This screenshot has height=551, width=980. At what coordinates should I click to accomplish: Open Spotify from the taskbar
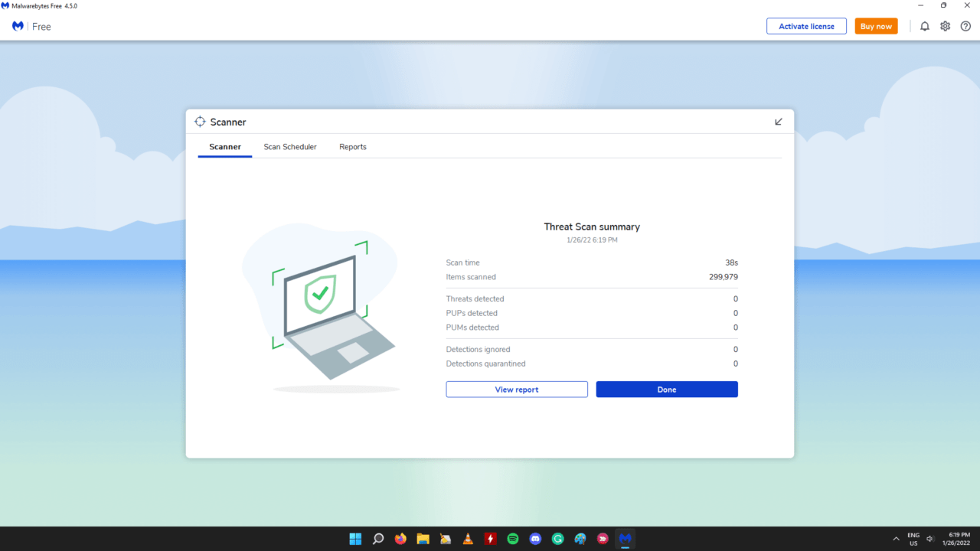[x=513, y=539]
